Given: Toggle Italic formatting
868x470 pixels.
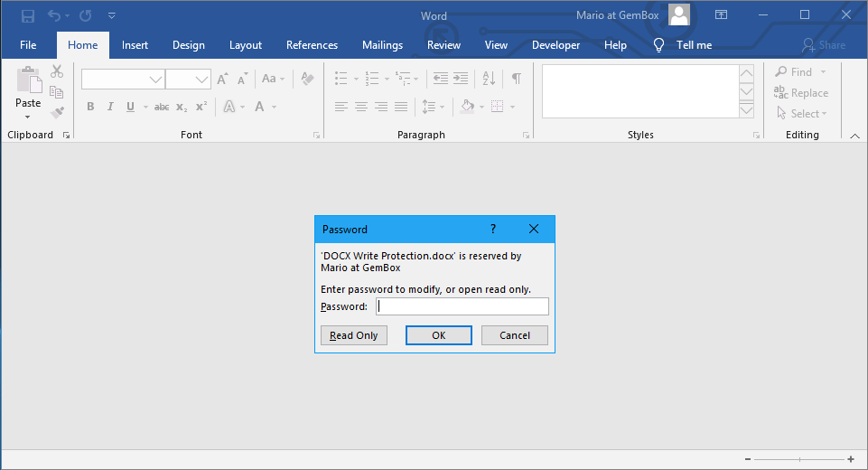Looking at the screenshot, I should (x=110, y=107).
